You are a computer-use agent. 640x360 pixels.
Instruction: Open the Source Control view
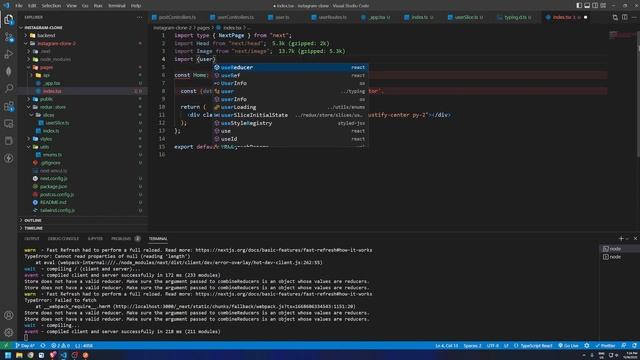pyautogui.click(x=9, y=37)
